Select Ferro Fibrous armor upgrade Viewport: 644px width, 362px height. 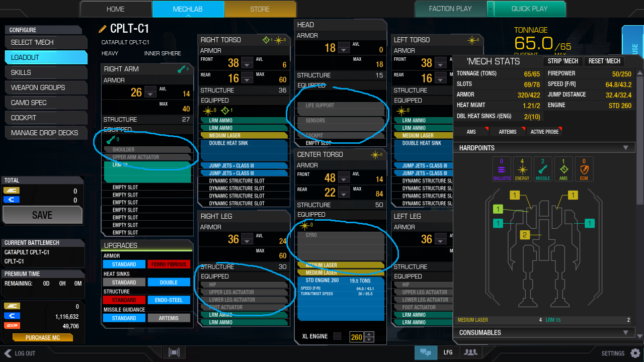(x=169, y=264)
